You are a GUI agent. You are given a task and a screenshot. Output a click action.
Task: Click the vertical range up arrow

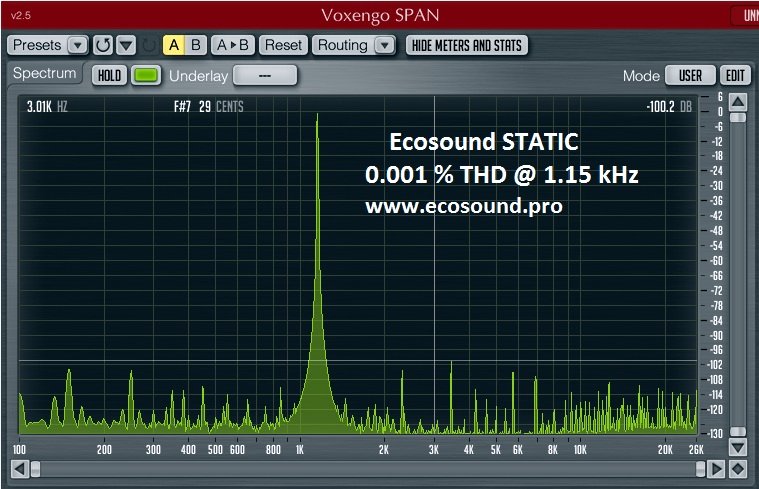(738, 102)
